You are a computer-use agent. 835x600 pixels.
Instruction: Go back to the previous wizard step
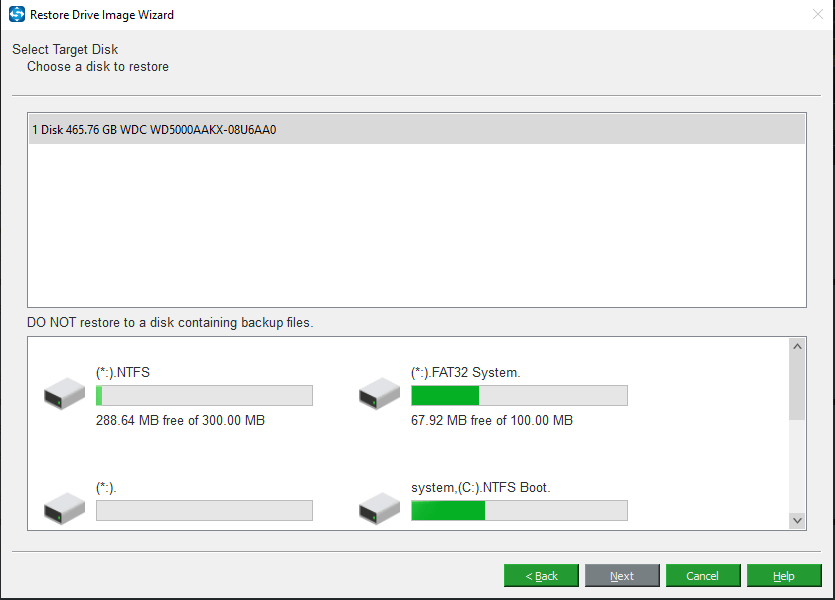541,576
